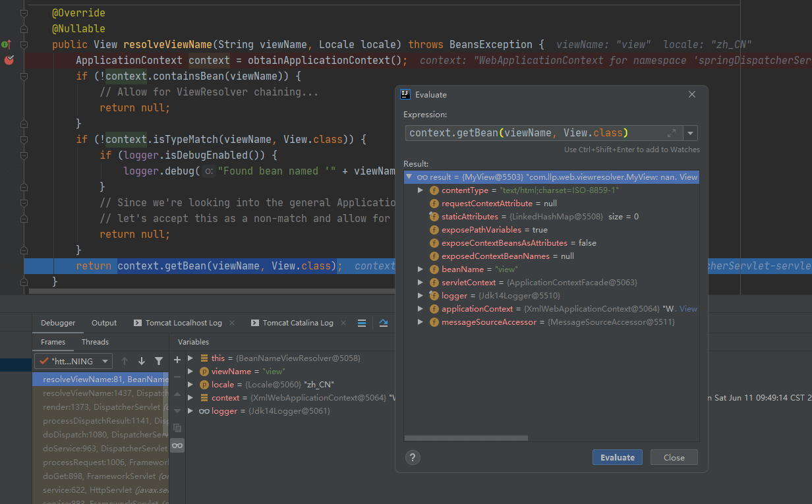812x504 pixels.
Task: Click the View link beside applicationContext
Action: tap(688, 308)
